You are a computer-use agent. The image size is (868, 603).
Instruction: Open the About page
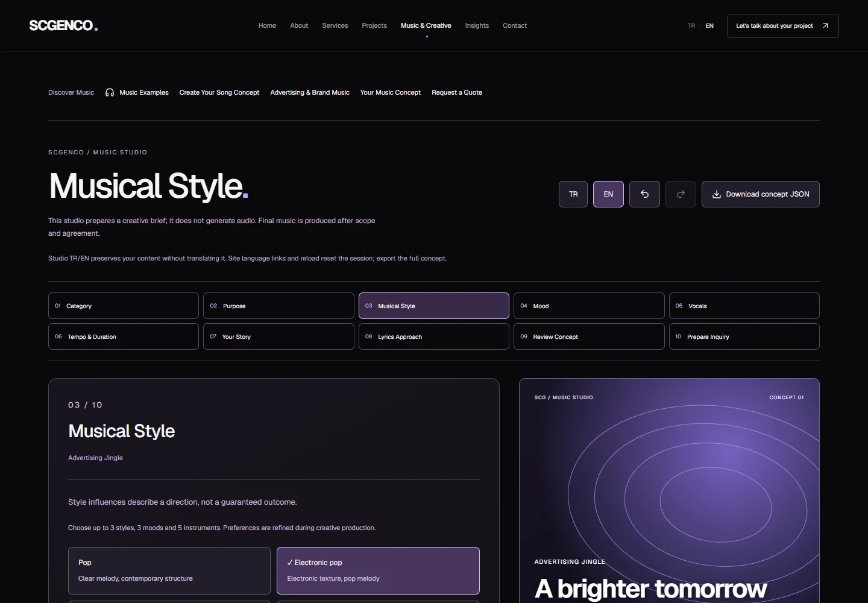(299, 26)
